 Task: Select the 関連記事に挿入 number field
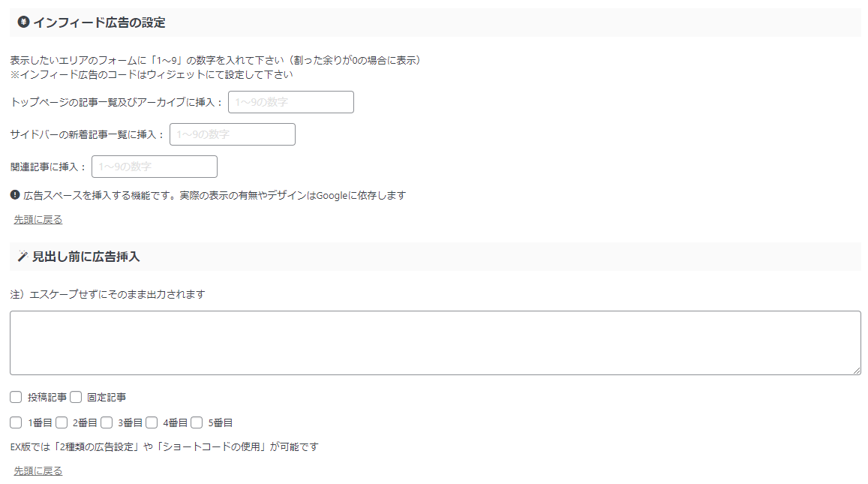[x=155, y=166]
